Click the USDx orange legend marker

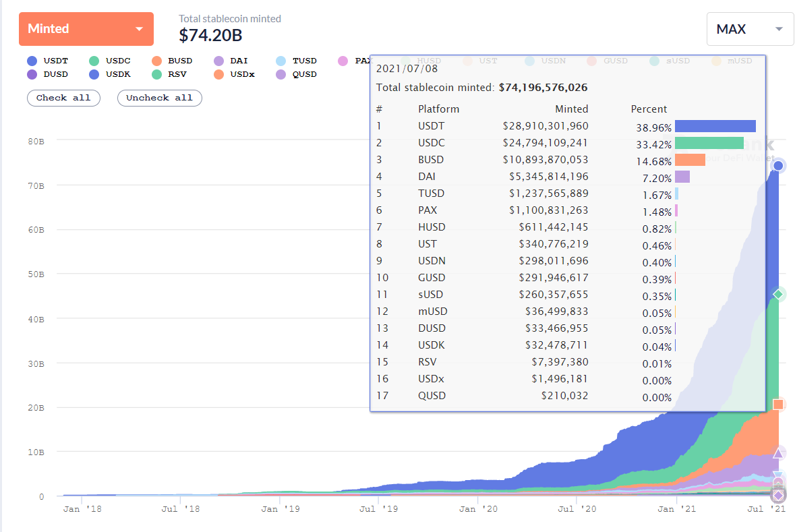click(x=218, y=75)
